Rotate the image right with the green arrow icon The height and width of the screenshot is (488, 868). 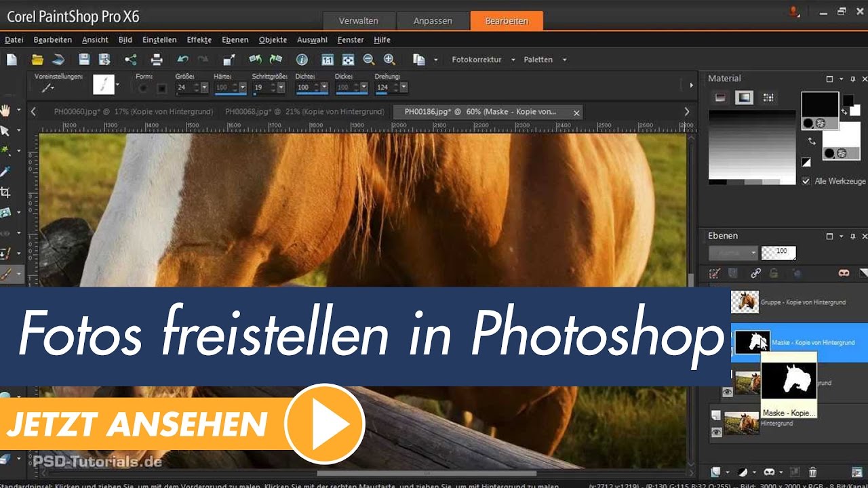pos(276,60)
